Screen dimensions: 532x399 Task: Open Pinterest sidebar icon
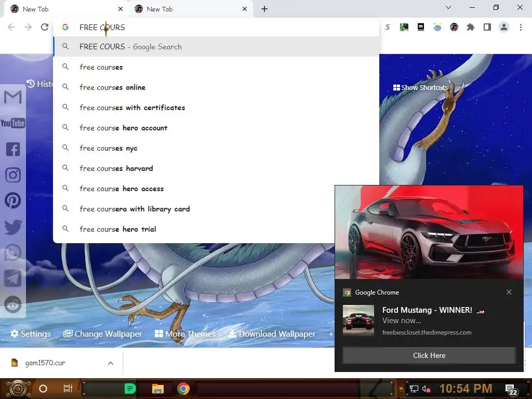tap(13, 201)
